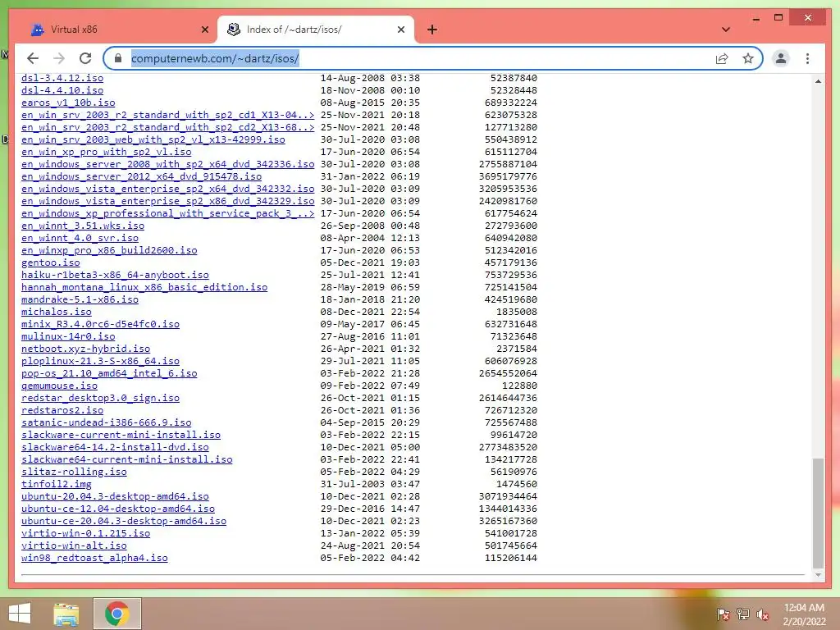Open a new tab with the plus button
Image resolution: width=840 pixels, height=630 pixels.
[x=432, y=30]
